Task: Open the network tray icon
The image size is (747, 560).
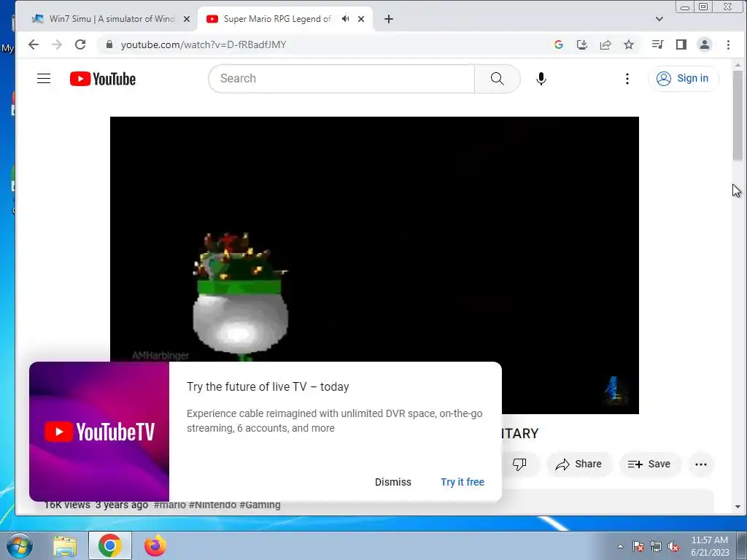Action: pyautogui.click(x=656, y=547)
